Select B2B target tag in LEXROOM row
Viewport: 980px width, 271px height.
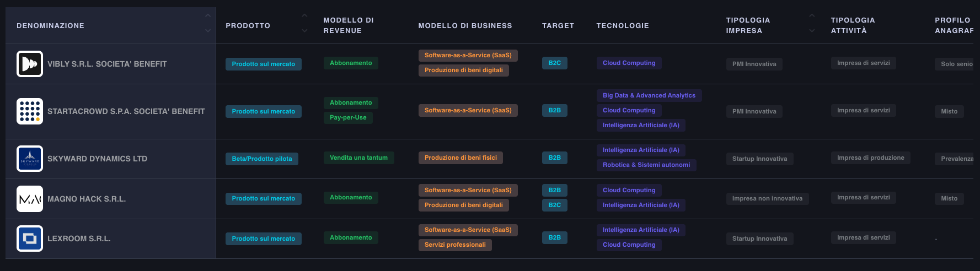555,237
